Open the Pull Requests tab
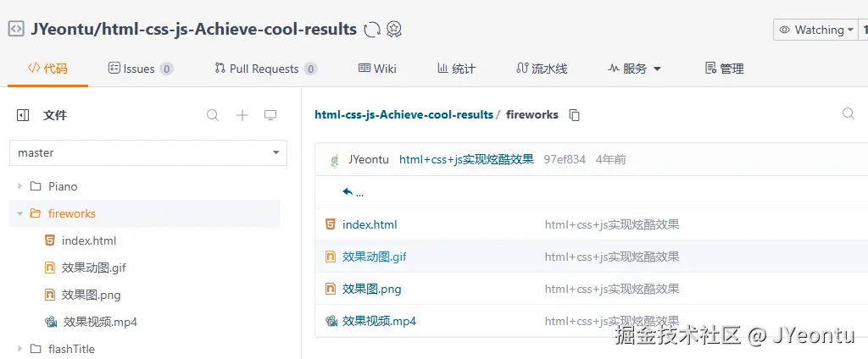The image size is (868, 359). (264, 69)
